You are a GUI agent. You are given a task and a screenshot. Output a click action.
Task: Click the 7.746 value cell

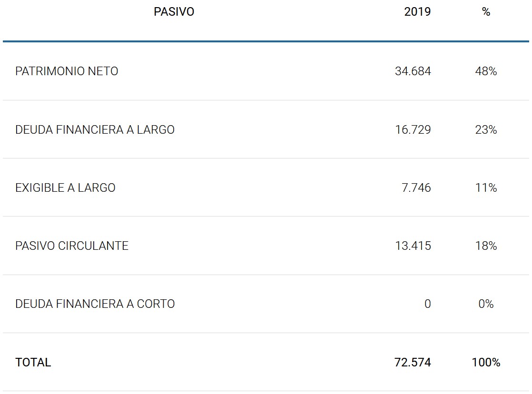coord(416,187)
